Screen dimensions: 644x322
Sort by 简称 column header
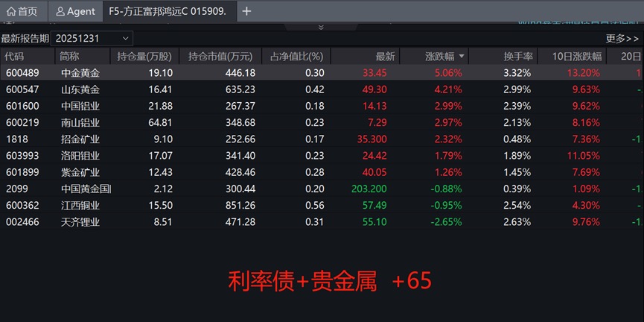[x=83, y=57]
